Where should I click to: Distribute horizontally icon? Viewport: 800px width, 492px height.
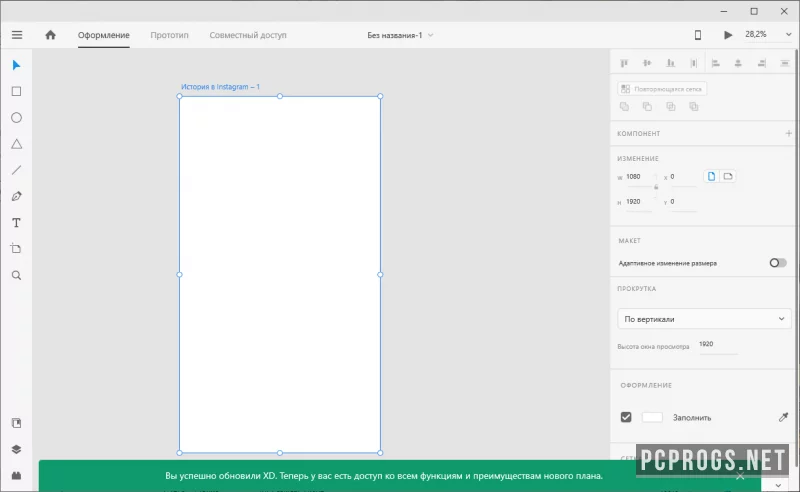[693, 63]
